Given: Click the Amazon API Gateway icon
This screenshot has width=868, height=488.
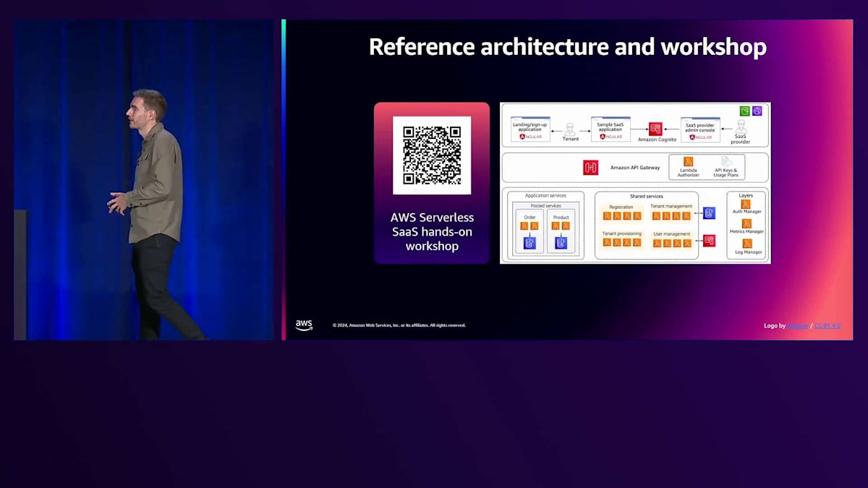Looking at the screenshot, I should (590, 168).
